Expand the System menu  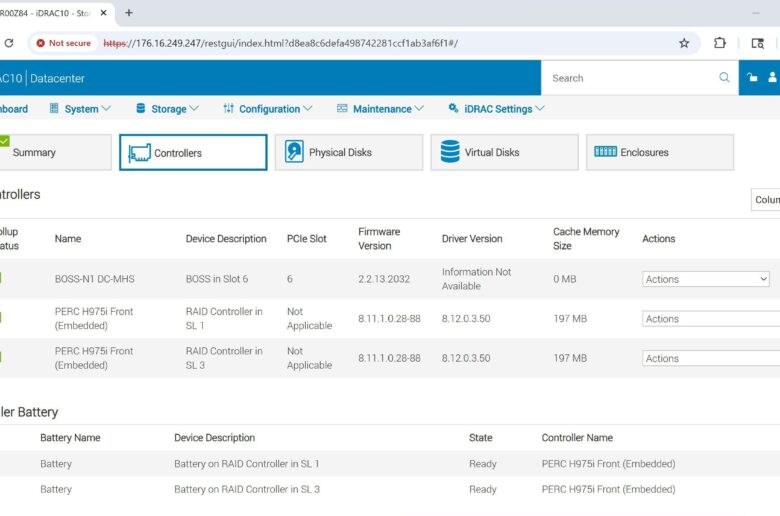[80, 109]
